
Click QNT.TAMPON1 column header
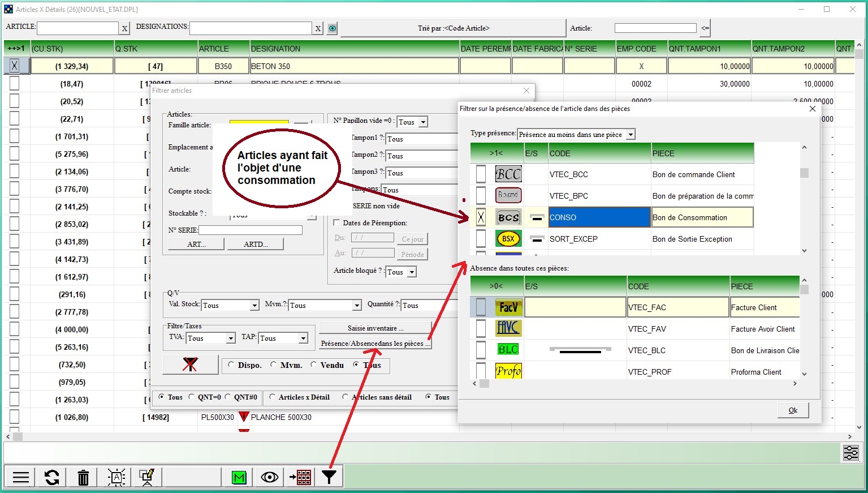pyautogui.click(x=709, y=49)
